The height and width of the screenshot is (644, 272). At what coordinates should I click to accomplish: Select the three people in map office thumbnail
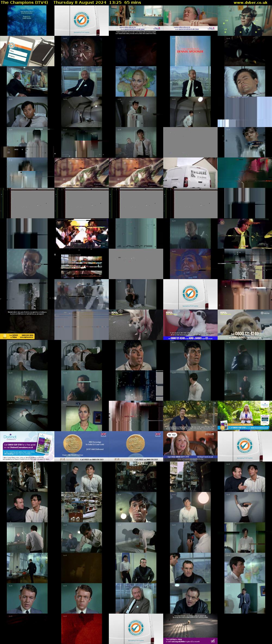pyautogui.click(x=27, y=81)
